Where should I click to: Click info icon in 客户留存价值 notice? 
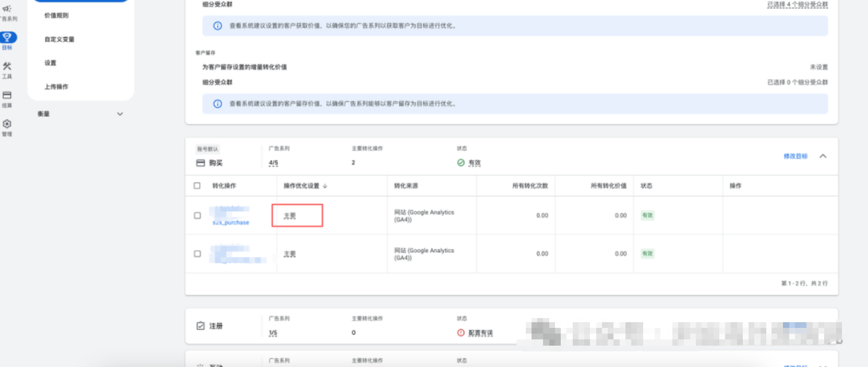(x=218, y=104)
